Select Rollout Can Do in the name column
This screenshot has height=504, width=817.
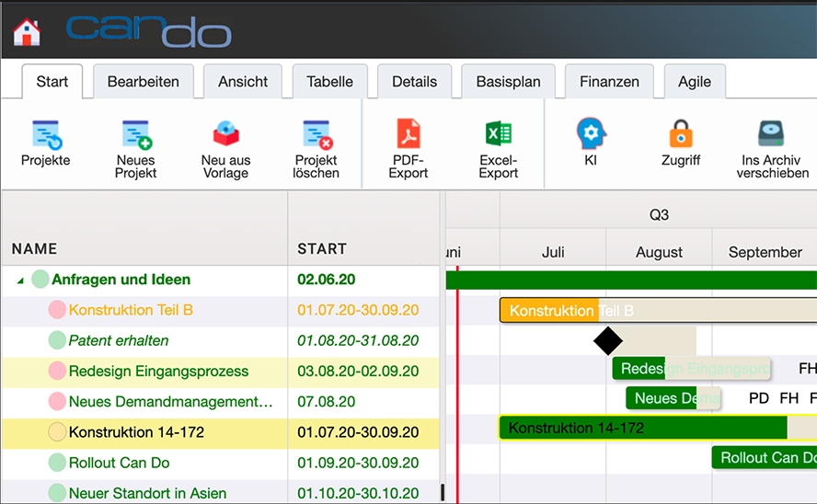(x=120, y=463)
